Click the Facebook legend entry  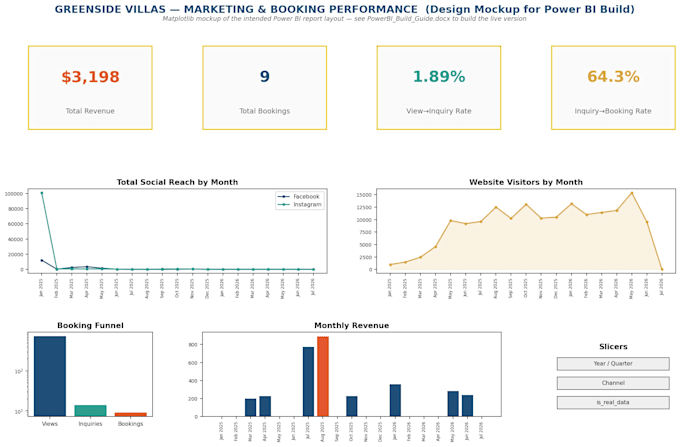pyautogui.click(x=299, y=196)
